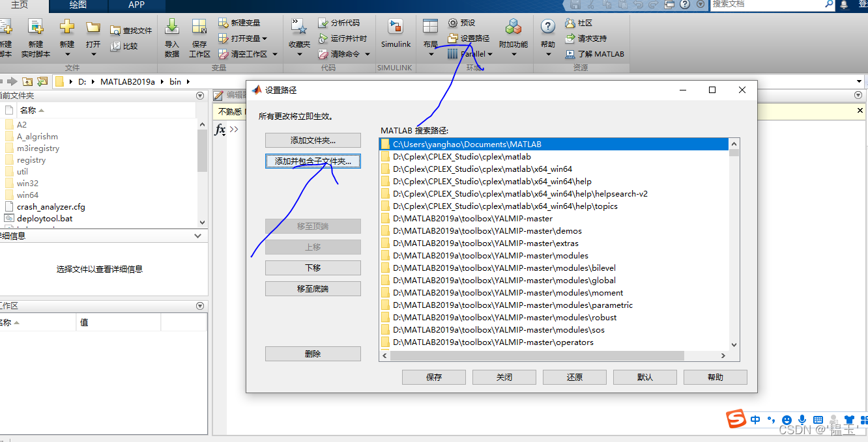
Task: Click 了解 MATLAB learn icon
Action: pyautogui.click(x=570, y=54)
